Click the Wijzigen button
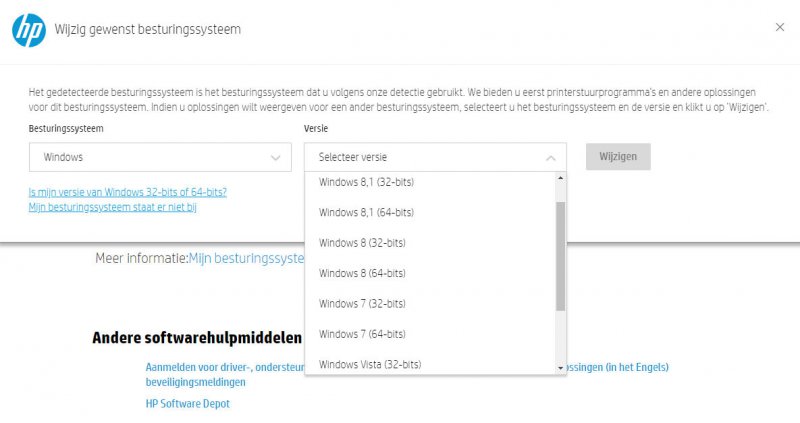 coord(618,157)
